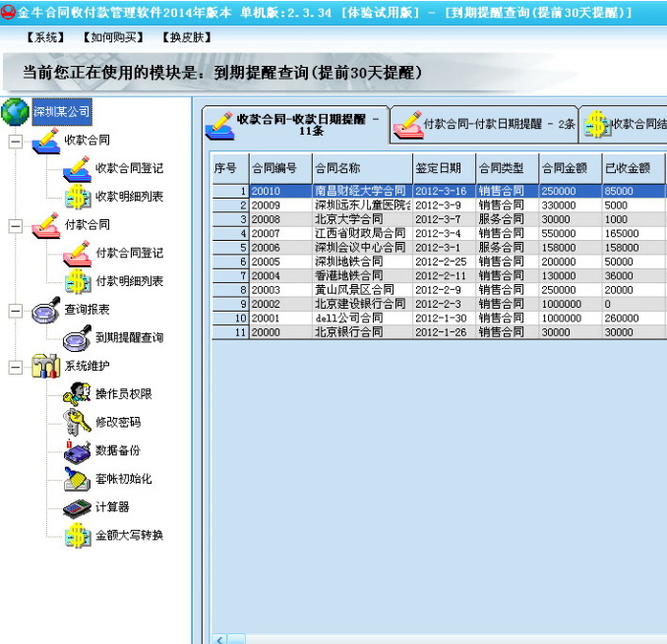This screenshot has height=644, width=667.
Task: Click the 金额大写转换 dollar icon
Action: 78,535
